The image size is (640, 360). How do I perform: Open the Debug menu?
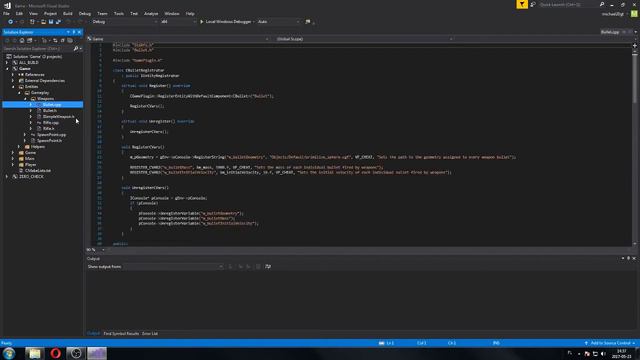[85, 13]
